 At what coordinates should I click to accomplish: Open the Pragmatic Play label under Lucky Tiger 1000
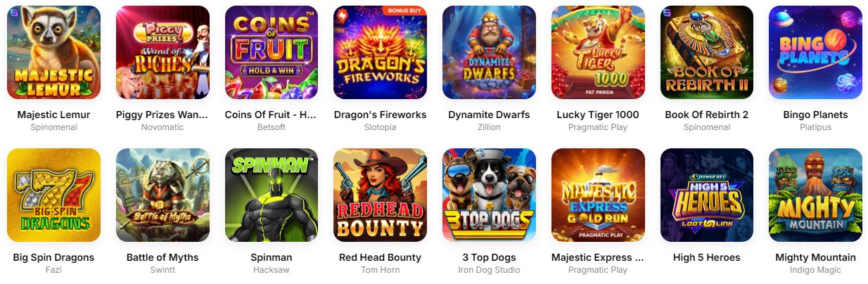click(x=598, y=127)
